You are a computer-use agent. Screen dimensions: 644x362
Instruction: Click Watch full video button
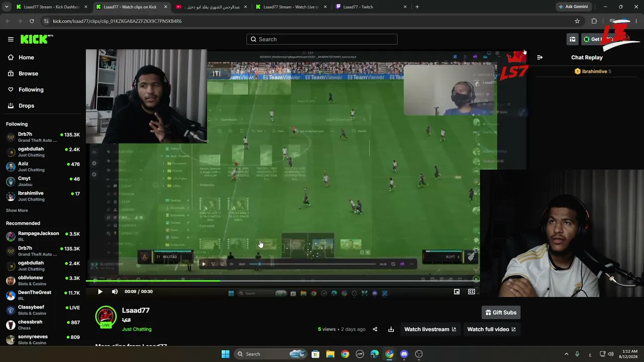point(492,329)
